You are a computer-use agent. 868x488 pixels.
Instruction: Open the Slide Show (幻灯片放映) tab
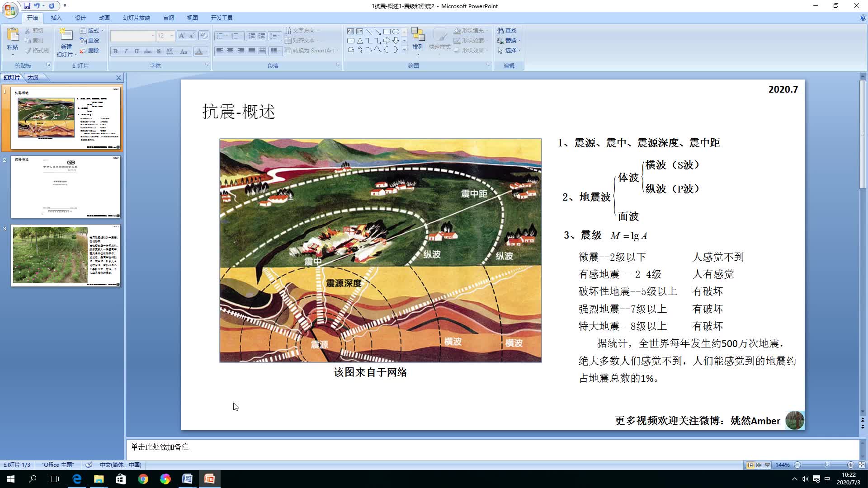(x=137, y=18)
